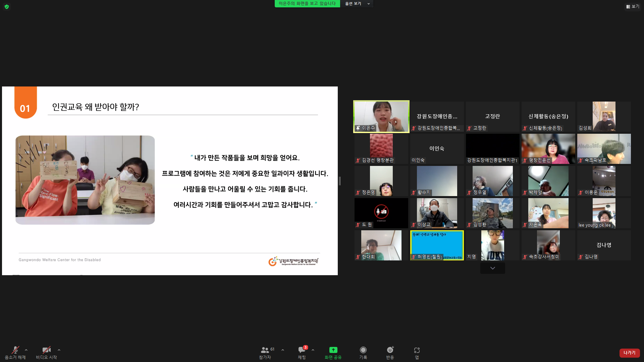The image size is (644, 362).
Task: Open the 보기 layout view menu
Action: [633, 6]
